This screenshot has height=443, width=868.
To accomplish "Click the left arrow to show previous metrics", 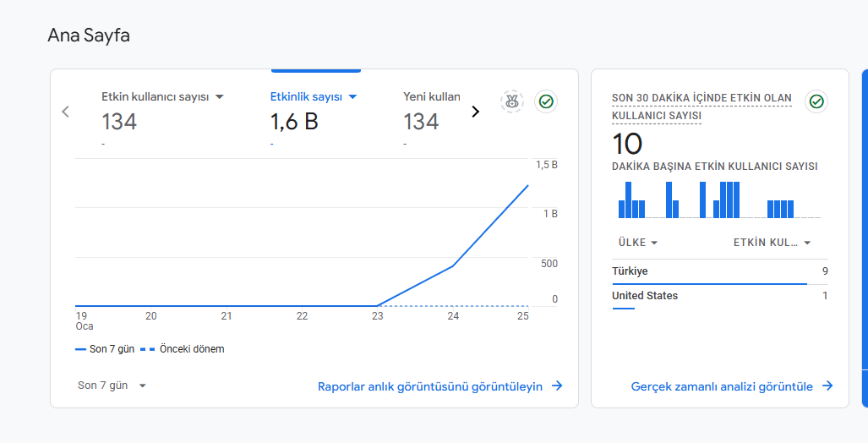I will [65, 112].
